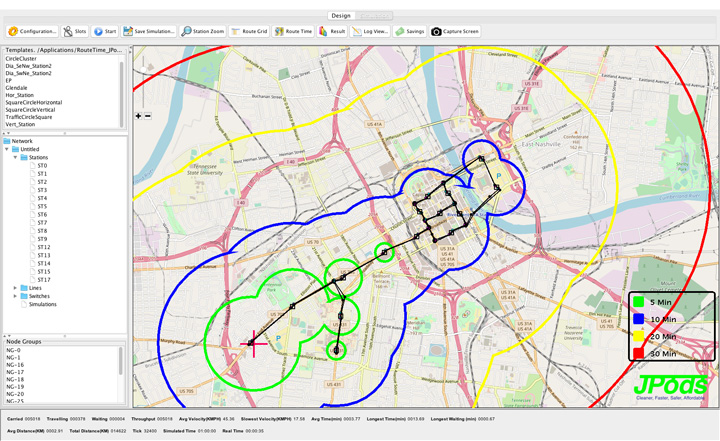
Task: Expand the Switches tree folder
Action: coord(17,296)
